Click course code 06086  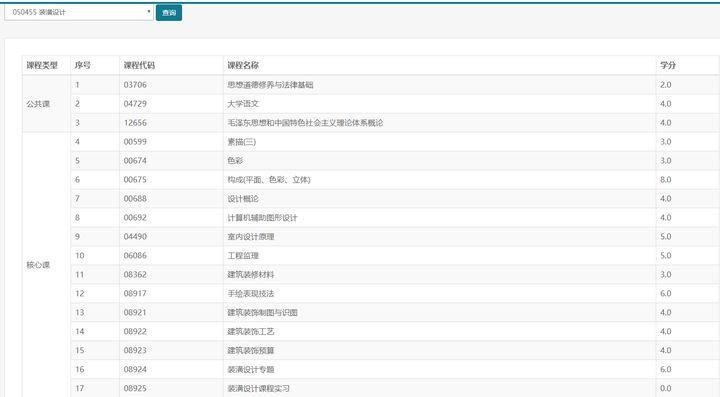pyautogui.click(x=135, y=256)
